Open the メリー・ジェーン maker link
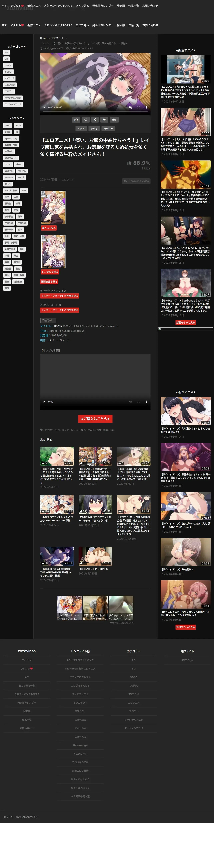 pos(59,340)
